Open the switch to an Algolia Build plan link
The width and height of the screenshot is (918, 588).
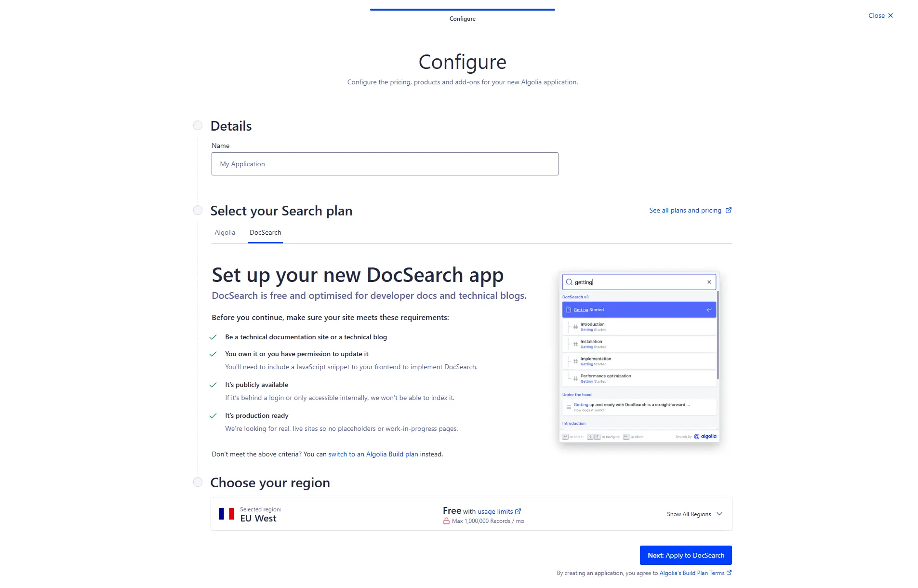click(x=373, y=454)
